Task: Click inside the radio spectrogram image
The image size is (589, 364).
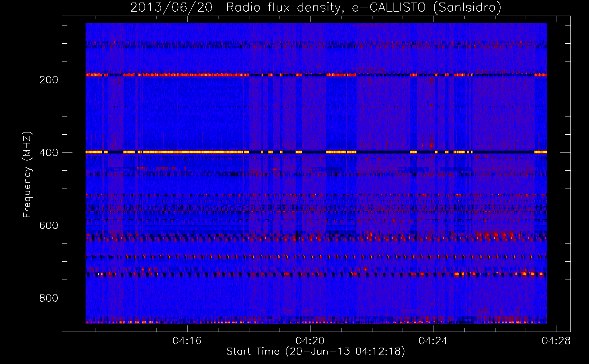Action: [x=316, y=174]
